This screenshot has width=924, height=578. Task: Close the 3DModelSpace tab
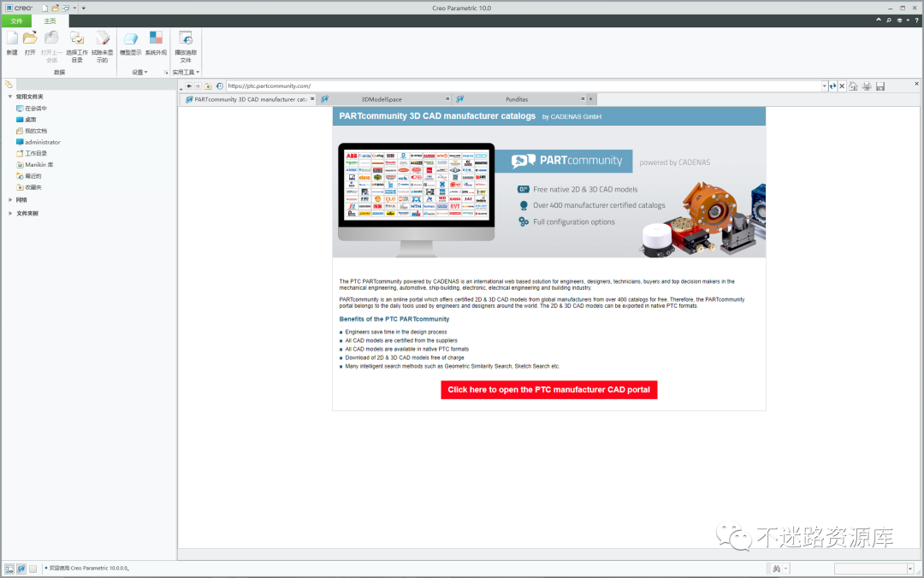pyautogui.click(x=447, y=99)
